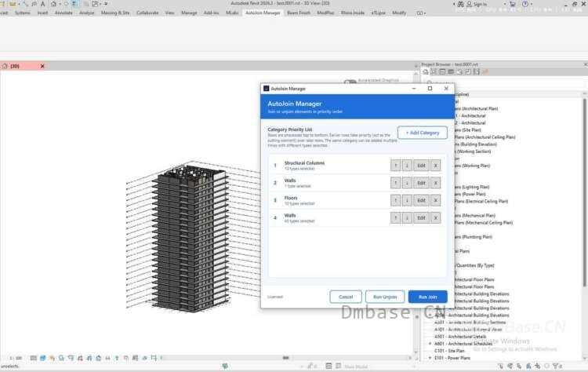Click the Sun Path icon
The height and width of the screenshot is (372, 588).
(52, 358)
